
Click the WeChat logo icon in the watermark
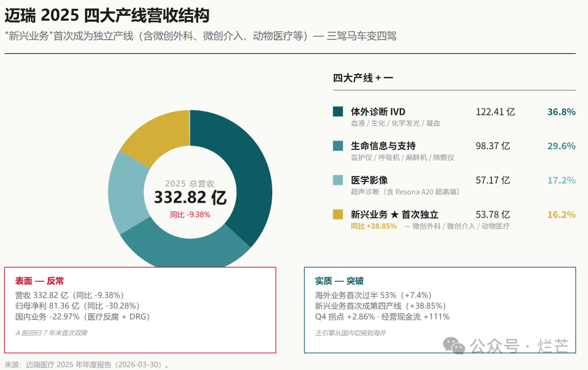click(x=454, y=345)
